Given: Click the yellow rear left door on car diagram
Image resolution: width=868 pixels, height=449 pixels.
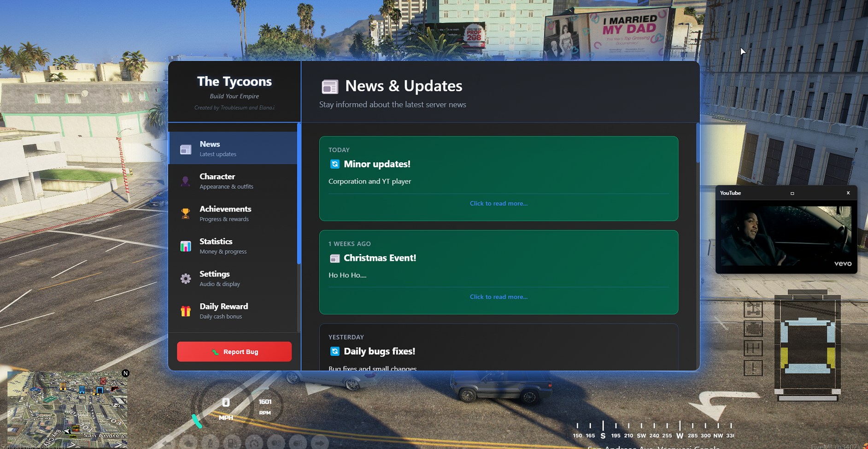Looking at the screenshot, I should click(x=785, y=358).
